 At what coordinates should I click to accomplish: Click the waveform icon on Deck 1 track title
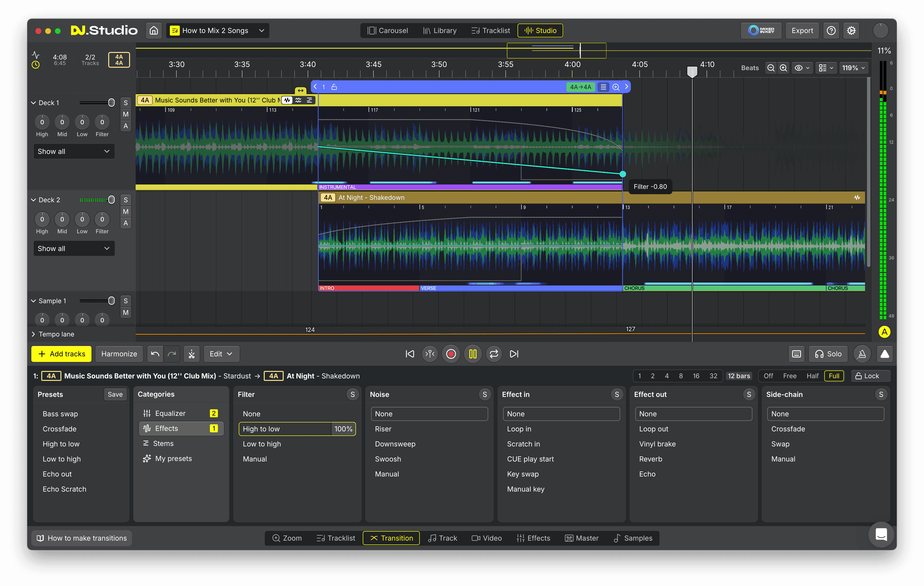(x=287, y=100)
